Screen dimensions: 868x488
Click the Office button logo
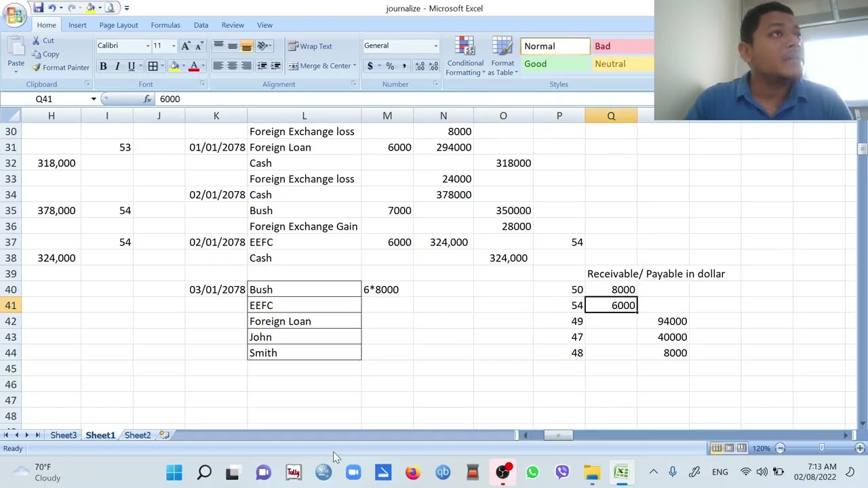tap(14, 14)
